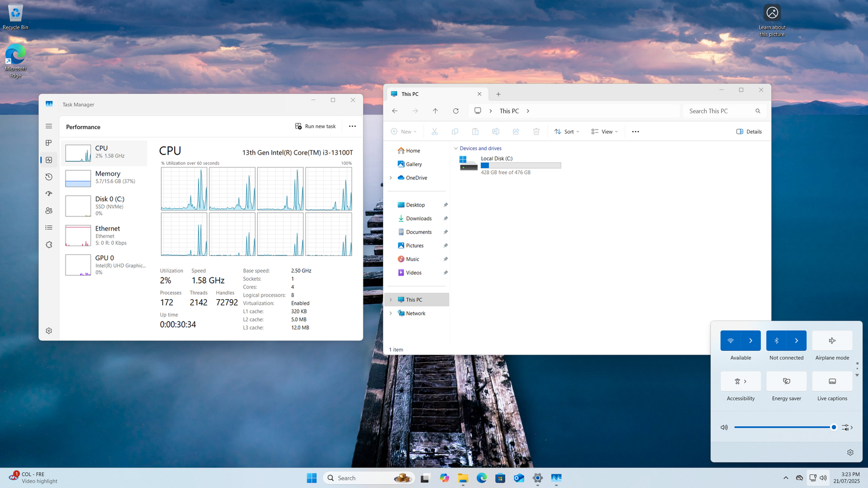Open quick settings gear icon
Image resolution: width=868 pixels, height=488 pixels.
tap(850, 452)
